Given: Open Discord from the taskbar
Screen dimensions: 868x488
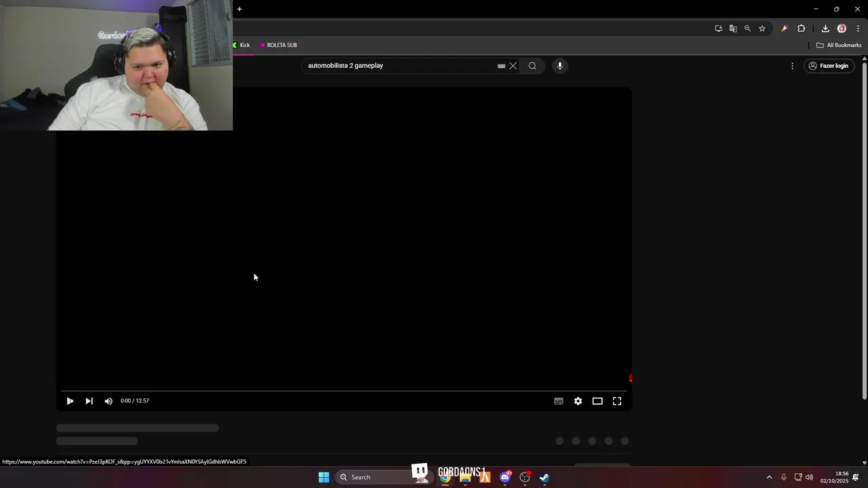Looking at the screenshot, I should [505, 478].
